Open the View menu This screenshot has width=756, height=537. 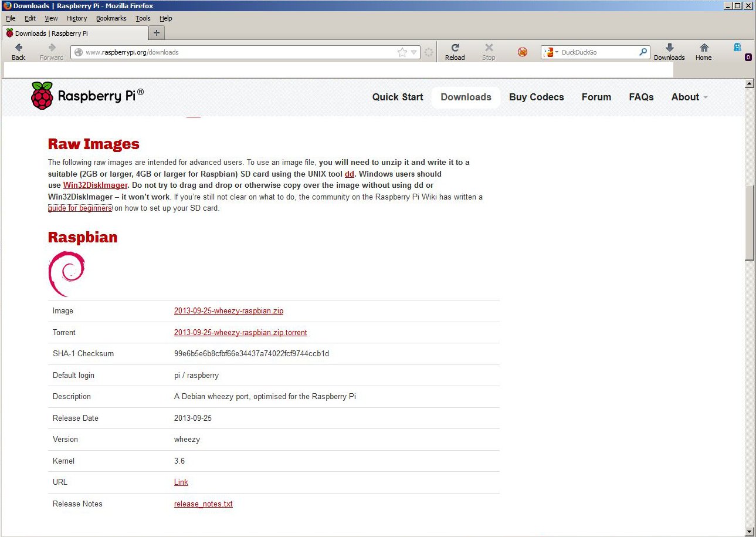51,18
